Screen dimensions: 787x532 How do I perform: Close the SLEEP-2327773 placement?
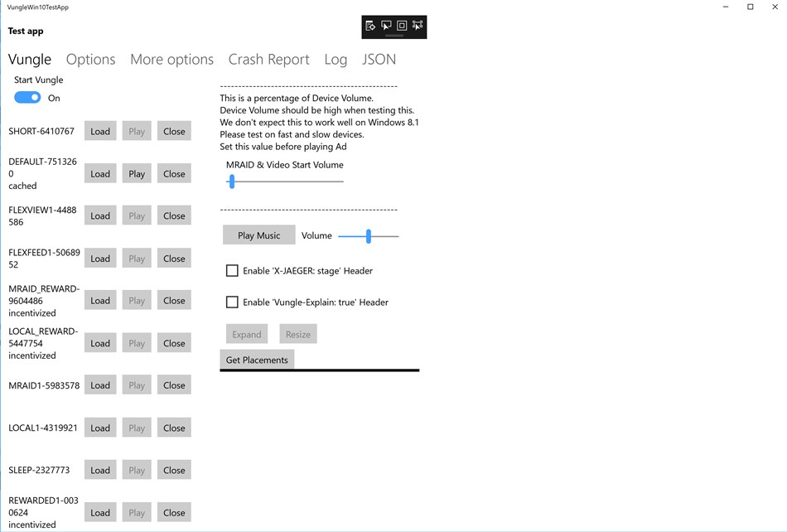(x=174, y=471)
